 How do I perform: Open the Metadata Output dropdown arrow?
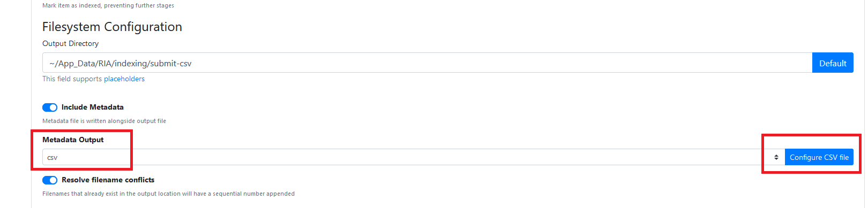(776, 157)
